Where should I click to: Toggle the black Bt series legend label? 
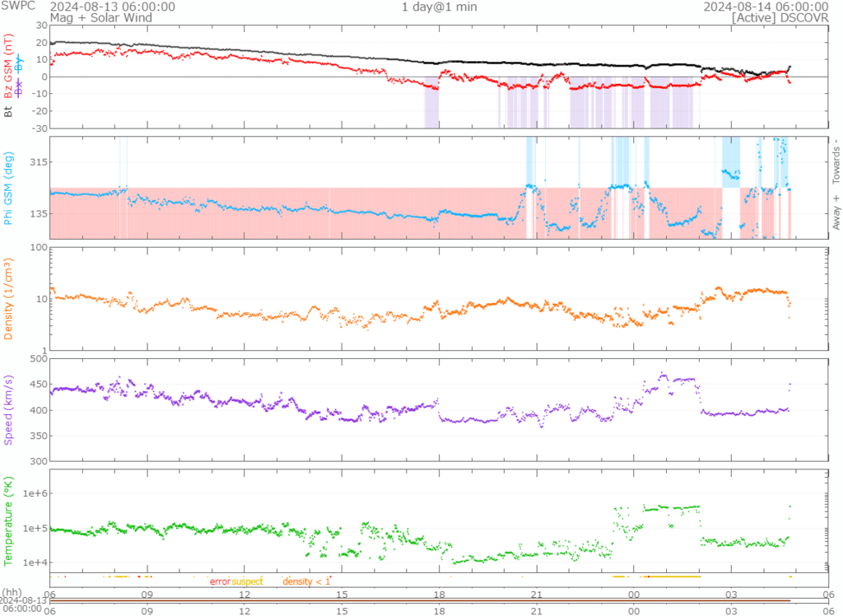[x=9, y=112]
